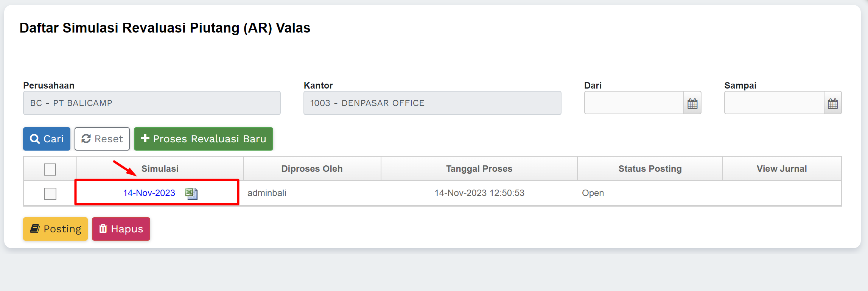Image resolution: width=868 pixels, height=291 pixels.
Task: Click the Kantor field 1003 - DENPASAR OFFICE
Action: pos(432,103)
